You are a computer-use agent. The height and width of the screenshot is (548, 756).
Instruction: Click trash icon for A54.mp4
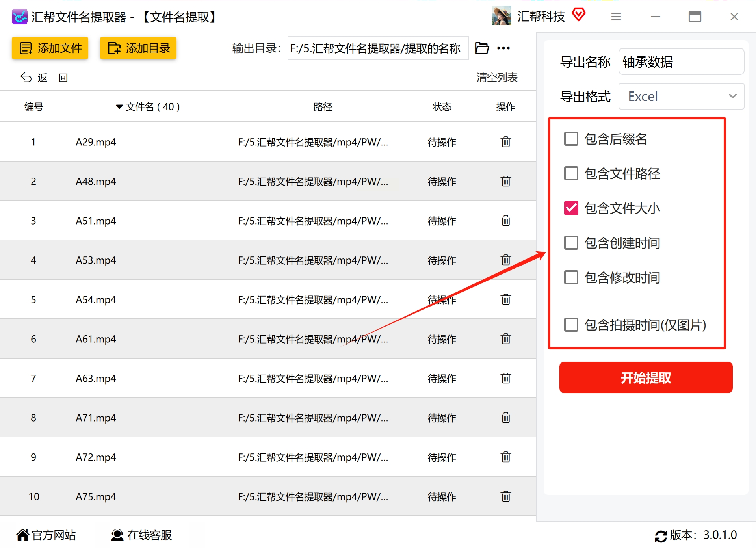[505, 299]
